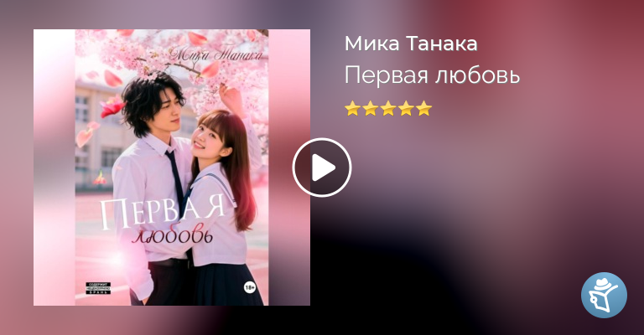Image resolution: width=644 pixels, height=335 pixels.
Task: Click the red любовь word on cover
Action: [x=173, y=235]
